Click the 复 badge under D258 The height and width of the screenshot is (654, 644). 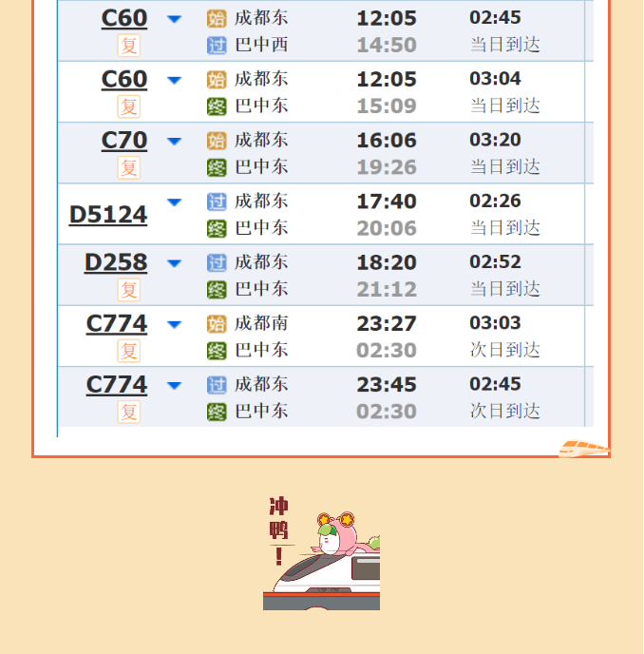tap(129, 290)
